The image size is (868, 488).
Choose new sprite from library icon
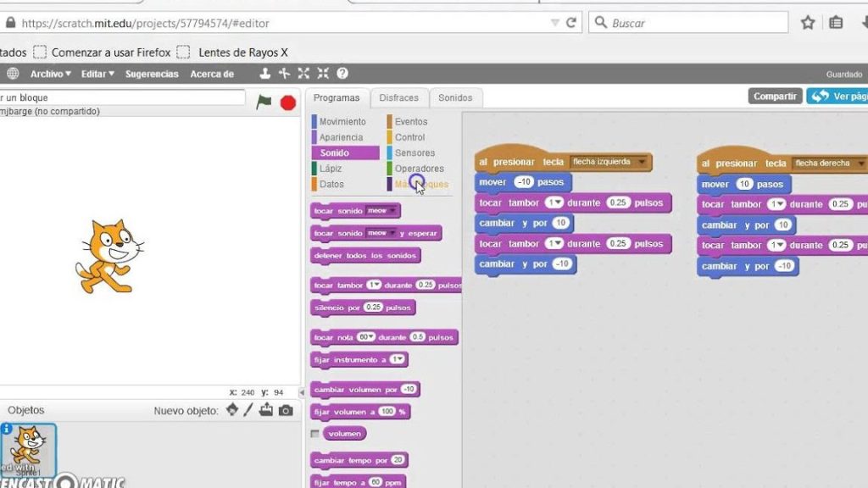232,410
